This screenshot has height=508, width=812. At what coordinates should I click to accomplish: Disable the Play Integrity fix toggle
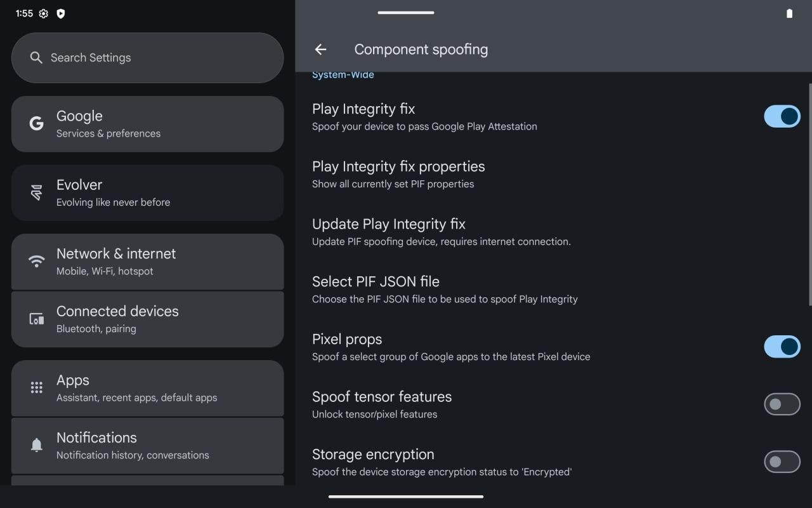782,116
